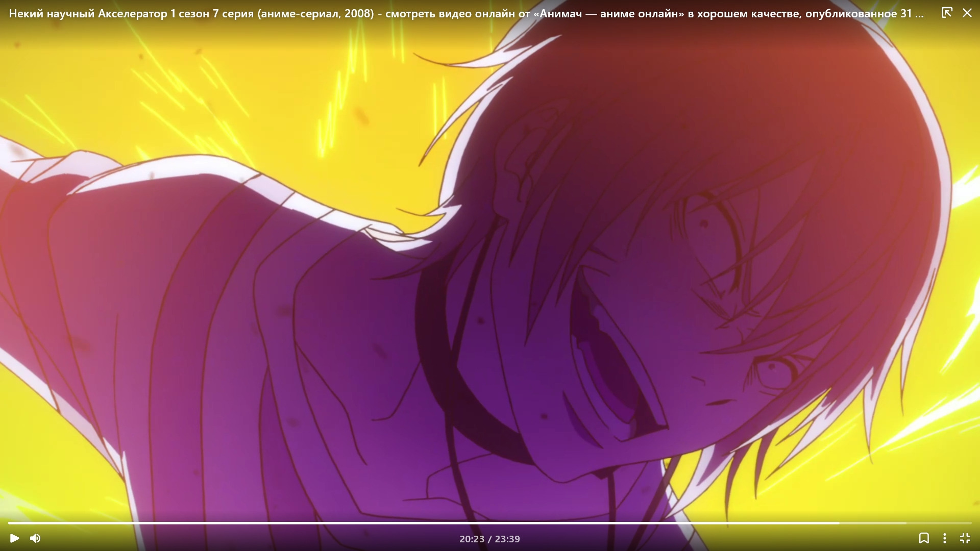Image resolution: width=980 pixels, height=551 pixels.
Task: Click the total duration 23:39 text
Action: [507, 539]
